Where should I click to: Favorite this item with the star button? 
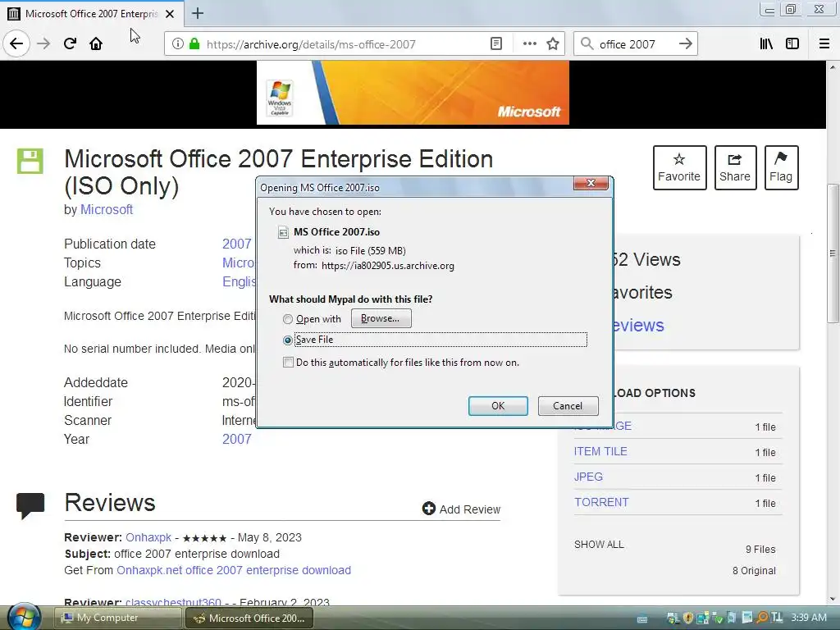pyautogui.click(x=679, y=167)
